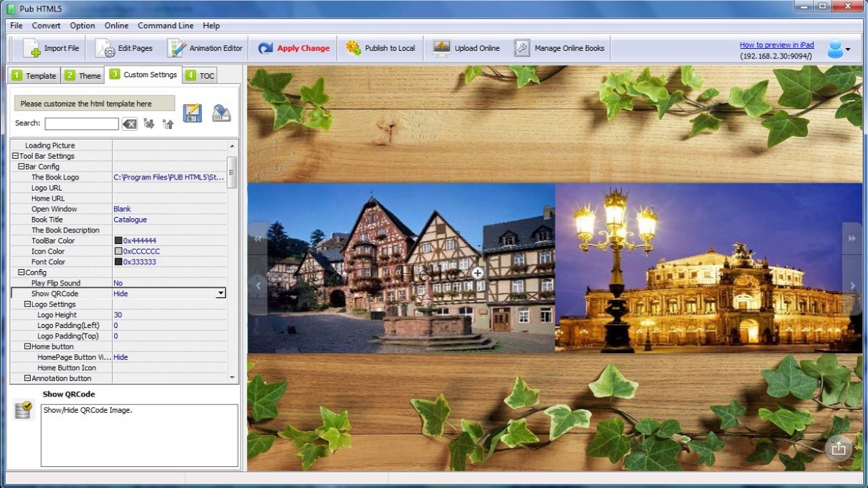Viewport: 868px width, 488px height.
Task: Select the Home Button Icon row
Action: (119, 368)
